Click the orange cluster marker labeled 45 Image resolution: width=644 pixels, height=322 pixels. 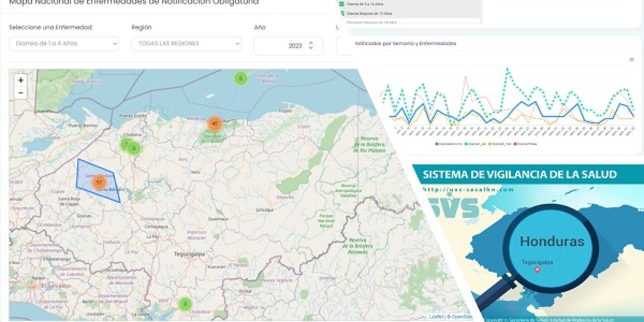(x=215, y=123)
